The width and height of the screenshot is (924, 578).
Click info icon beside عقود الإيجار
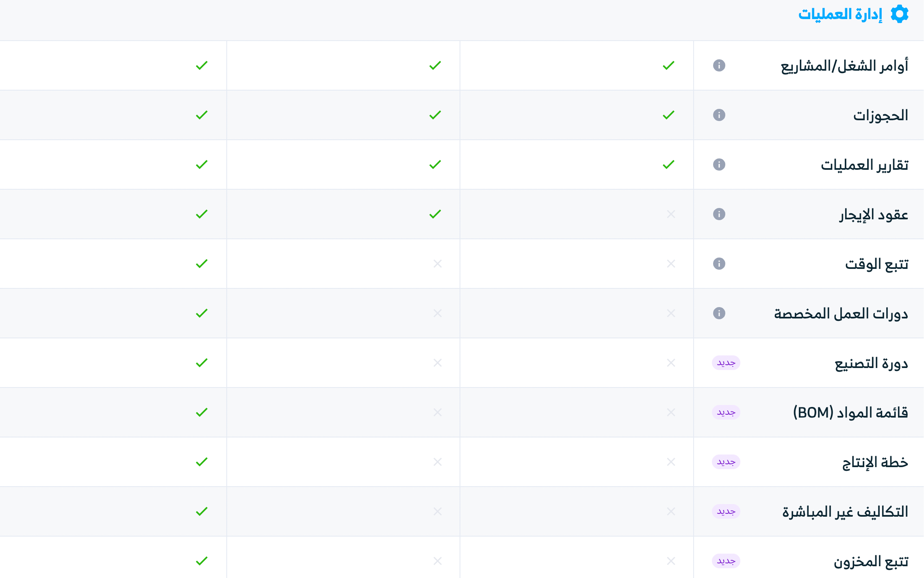point(719,214)
